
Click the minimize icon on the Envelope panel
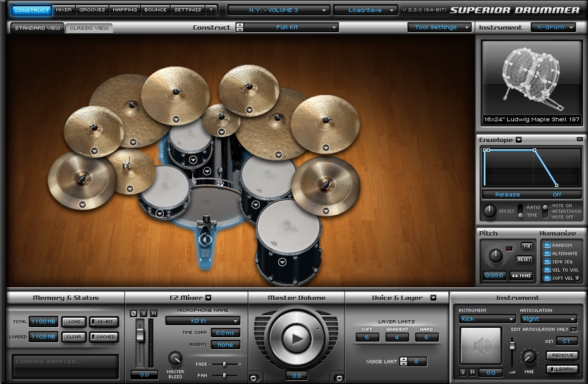coord(580,140)
